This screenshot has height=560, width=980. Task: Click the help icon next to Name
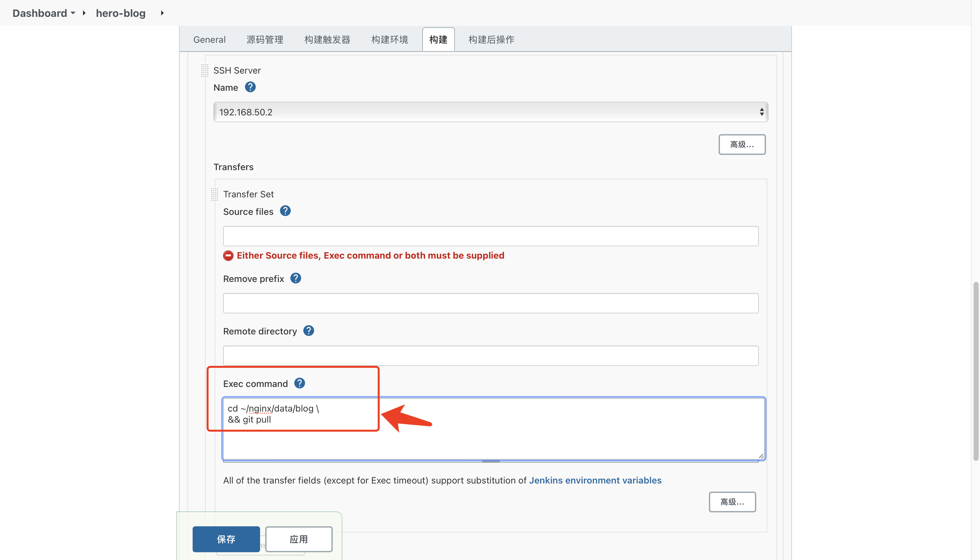pos(250,87)
